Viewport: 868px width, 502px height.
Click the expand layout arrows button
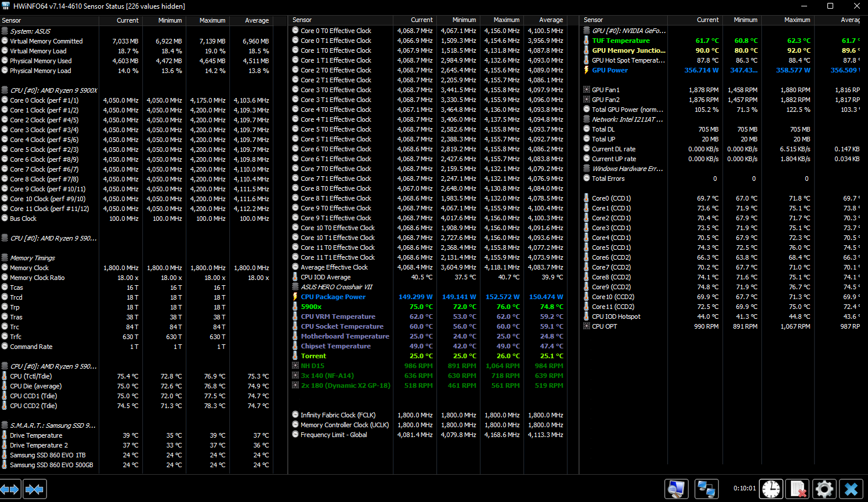click(10, 489)
